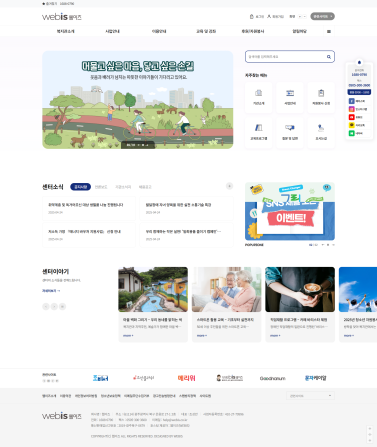Open the top-left news article card

point(89,208)
